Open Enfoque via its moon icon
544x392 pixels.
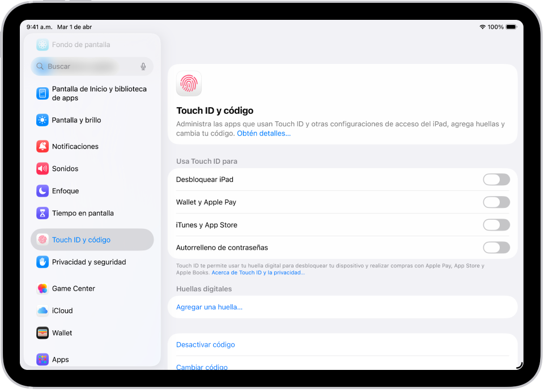42,191
